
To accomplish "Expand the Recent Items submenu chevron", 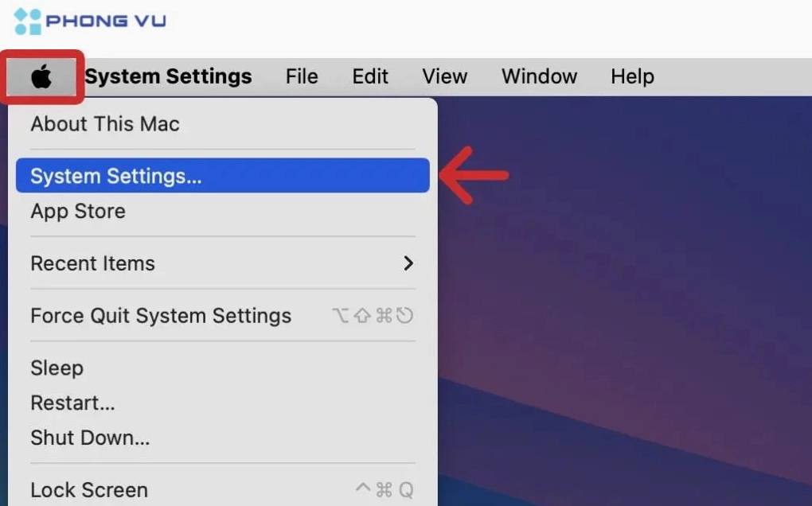I will (408, 263).
